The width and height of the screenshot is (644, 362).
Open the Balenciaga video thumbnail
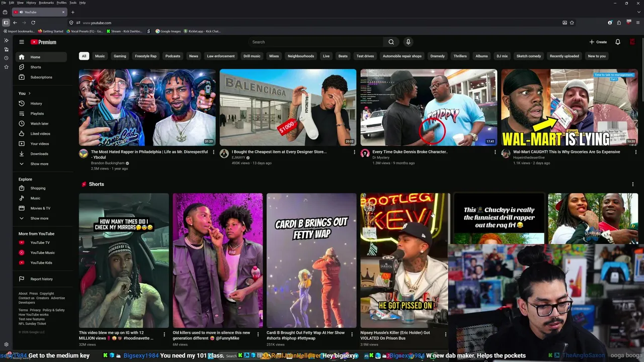click(288, 108)
